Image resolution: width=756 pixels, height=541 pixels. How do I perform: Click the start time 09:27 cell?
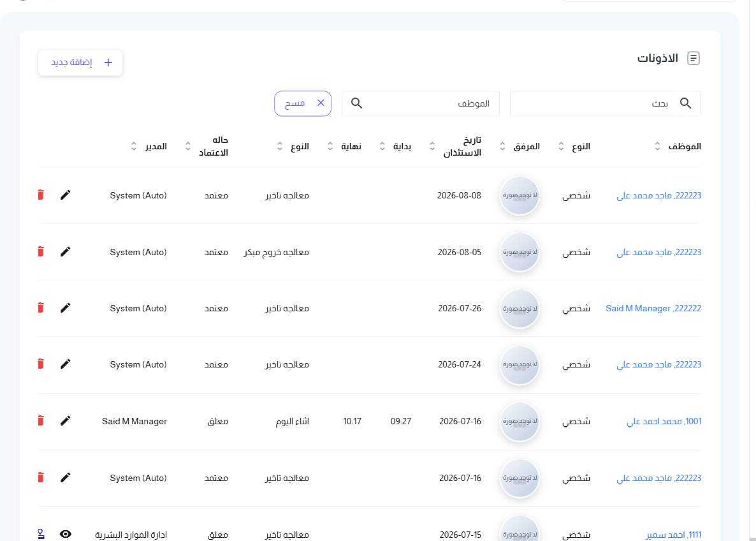tap(401, 421)
